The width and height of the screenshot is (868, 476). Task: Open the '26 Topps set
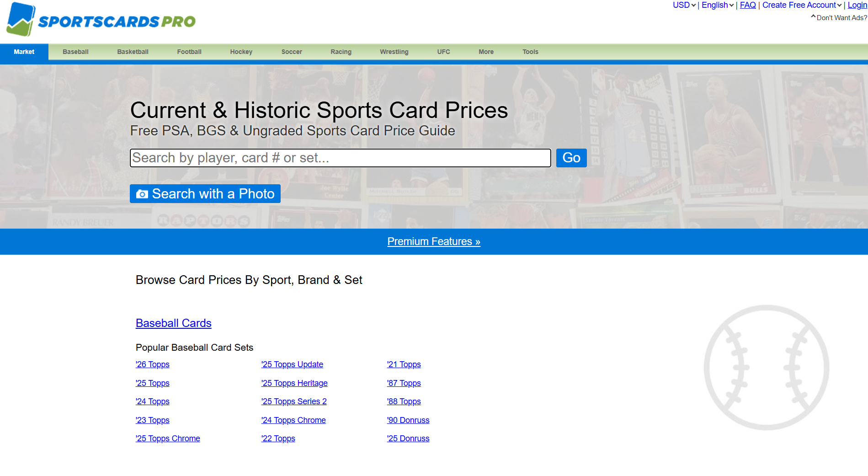coord(152,364)
